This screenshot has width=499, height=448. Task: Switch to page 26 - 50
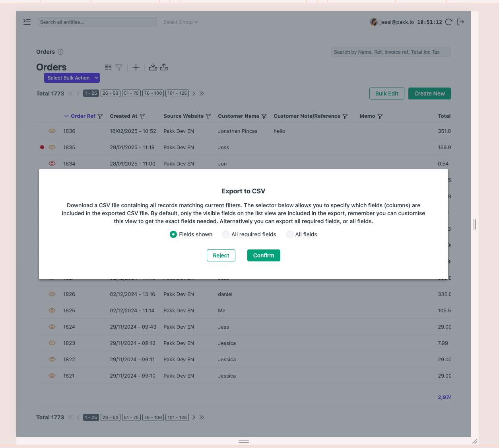pos(110,93)
